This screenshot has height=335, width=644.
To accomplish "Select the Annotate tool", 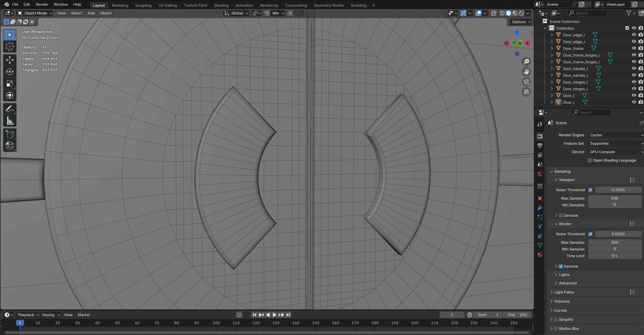I will [x=9, y=109].
